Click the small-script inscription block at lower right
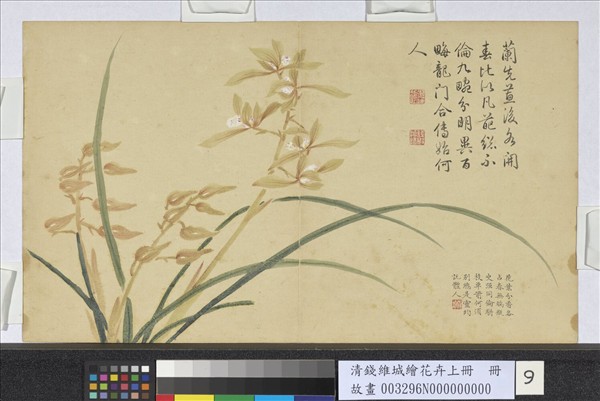 click(482, 295)
